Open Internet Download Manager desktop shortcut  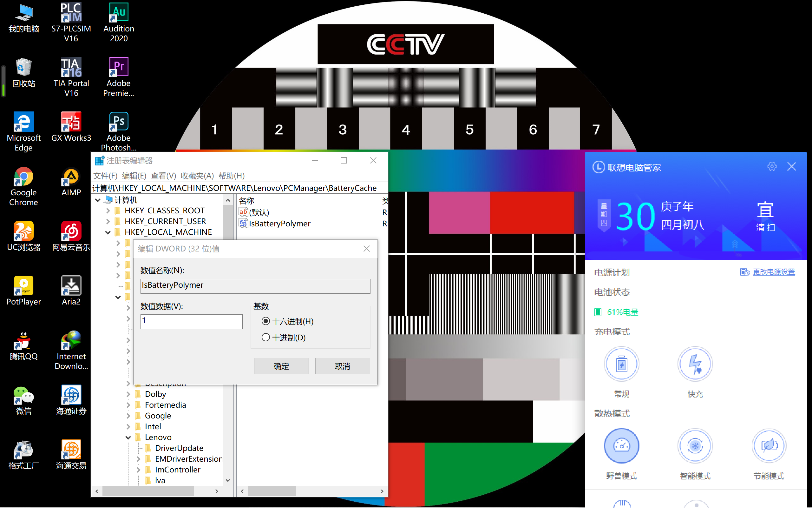(71, 350)
